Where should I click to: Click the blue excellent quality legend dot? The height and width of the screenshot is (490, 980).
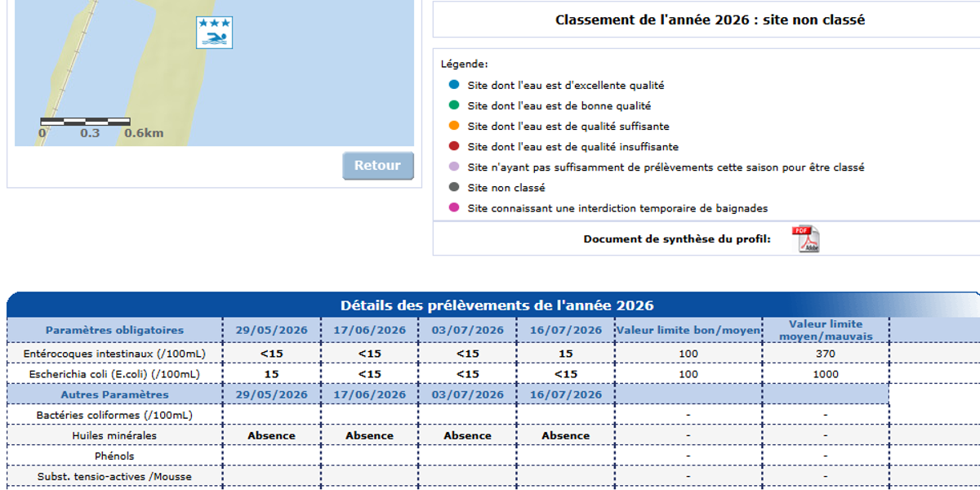454,85
